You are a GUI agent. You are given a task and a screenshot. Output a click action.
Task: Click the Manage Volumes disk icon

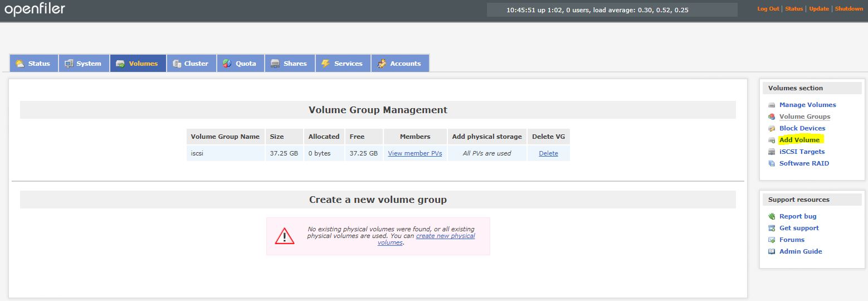click(772, 105)
